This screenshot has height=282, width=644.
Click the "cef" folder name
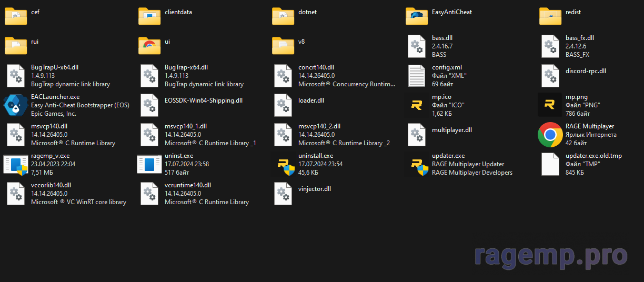[35, 12]
